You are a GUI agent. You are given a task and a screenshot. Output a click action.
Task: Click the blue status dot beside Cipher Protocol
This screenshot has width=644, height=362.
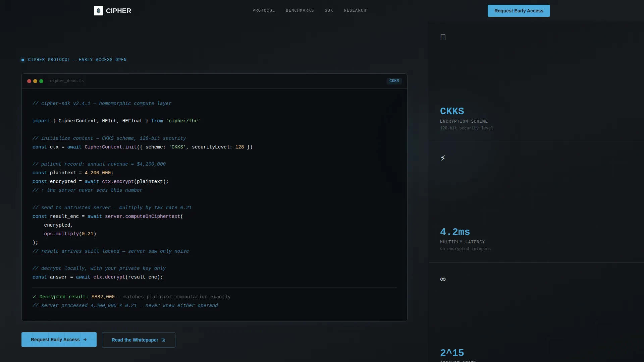click(x=23, y=60)
